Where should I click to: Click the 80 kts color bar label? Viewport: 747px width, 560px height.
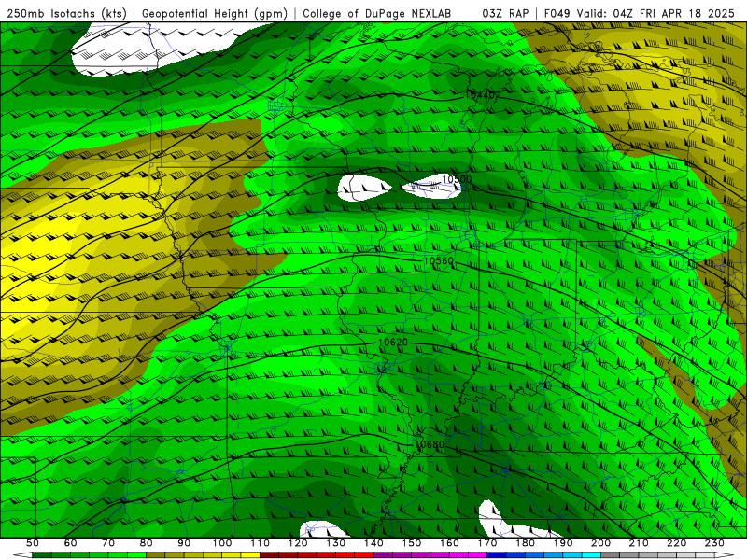pyautogui.click(x=147, y=543)
